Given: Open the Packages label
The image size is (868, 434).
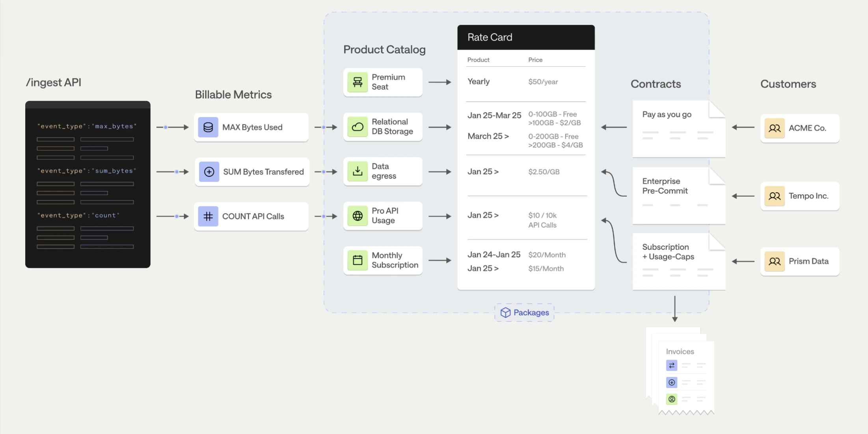Looking at the screenshot, I should pyautogui.click(x=531, y=313).
